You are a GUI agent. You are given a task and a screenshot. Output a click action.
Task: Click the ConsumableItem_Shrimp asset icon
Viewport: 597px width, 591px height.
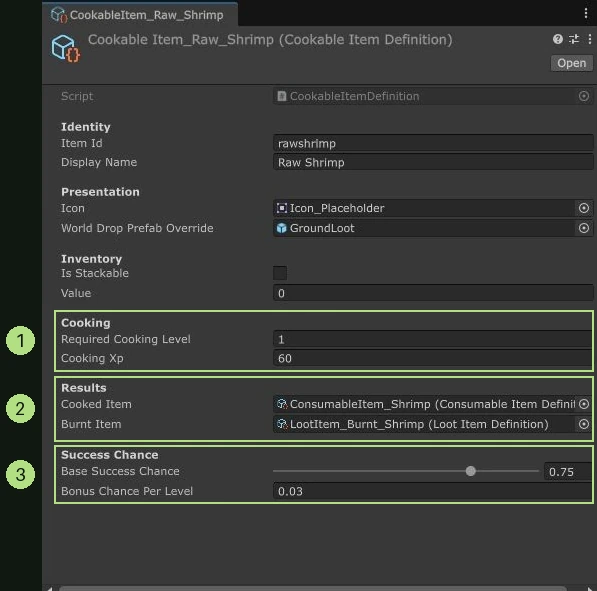(x=282, y=404)
